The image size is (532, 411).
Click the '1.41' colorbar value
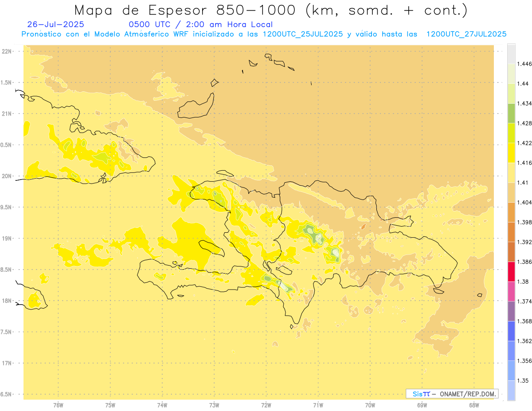click(x=524, y=182)
